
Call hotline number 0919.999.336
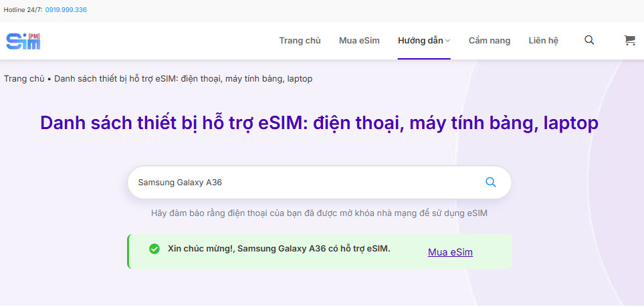coord(66,9)
